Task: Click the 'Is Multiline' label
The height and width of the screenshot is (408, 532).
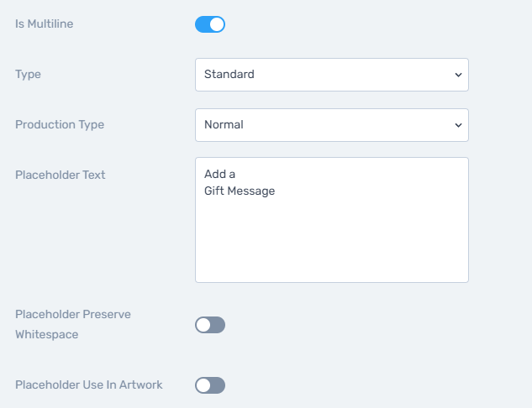Action: coord(44,24)
